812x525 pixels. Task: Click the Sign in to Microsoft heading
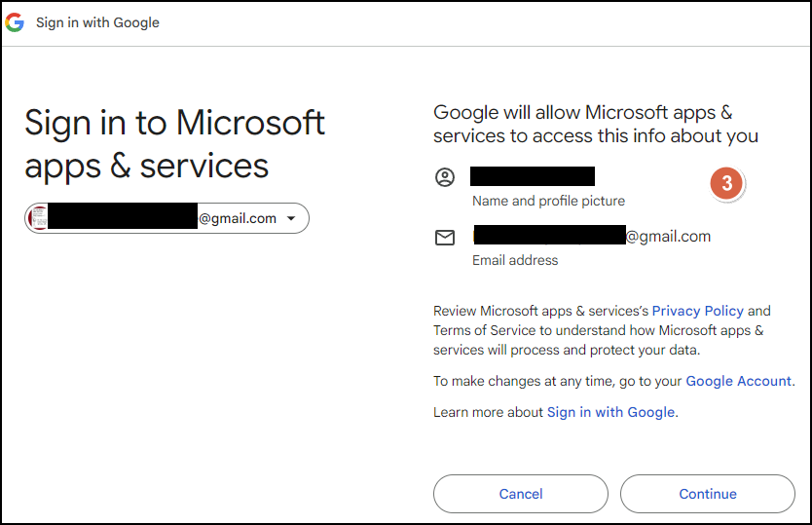point(174,144)
